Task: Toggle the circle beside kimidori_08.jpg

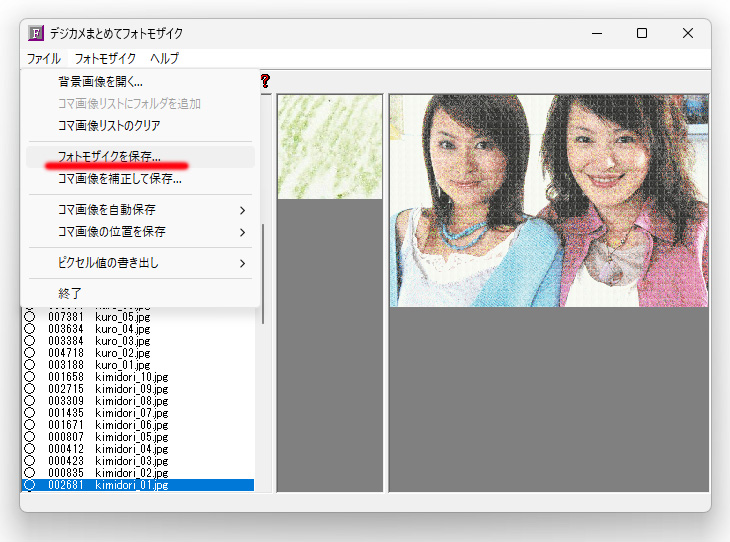Action: pos(29,401)
